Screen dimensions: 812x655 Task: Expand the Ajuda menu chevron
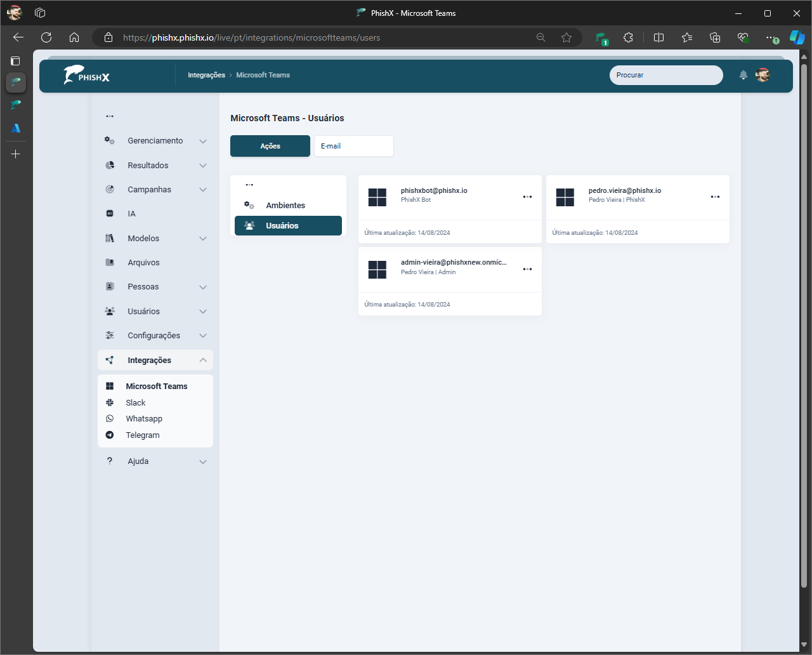(203, 461)
